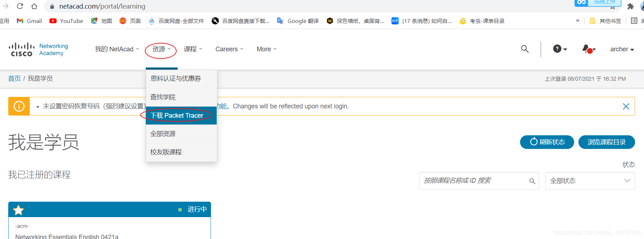Screen dimensions: 644x239
Task: Open the 百度网盘直接下载 bookmark
Action: 241,21
